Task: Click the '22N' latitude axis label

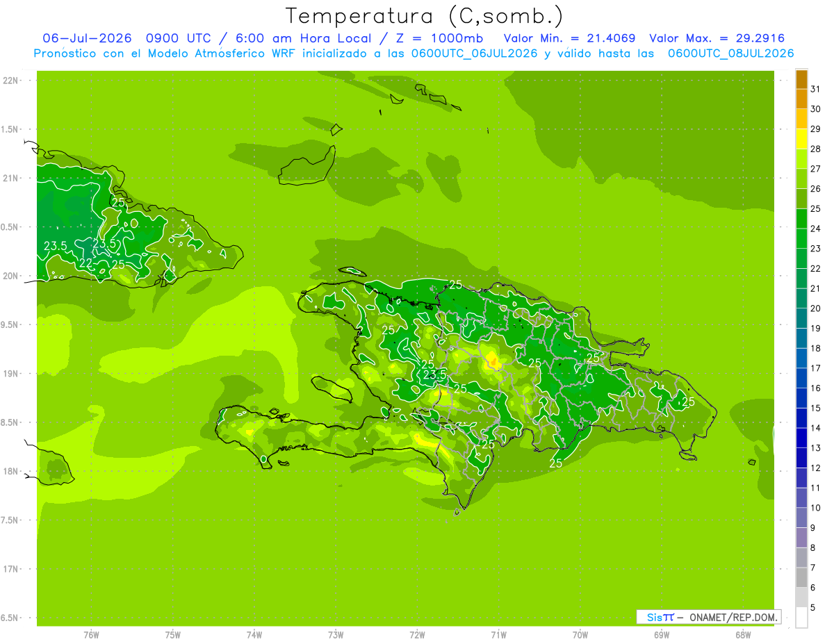Action: click(11, 81)
